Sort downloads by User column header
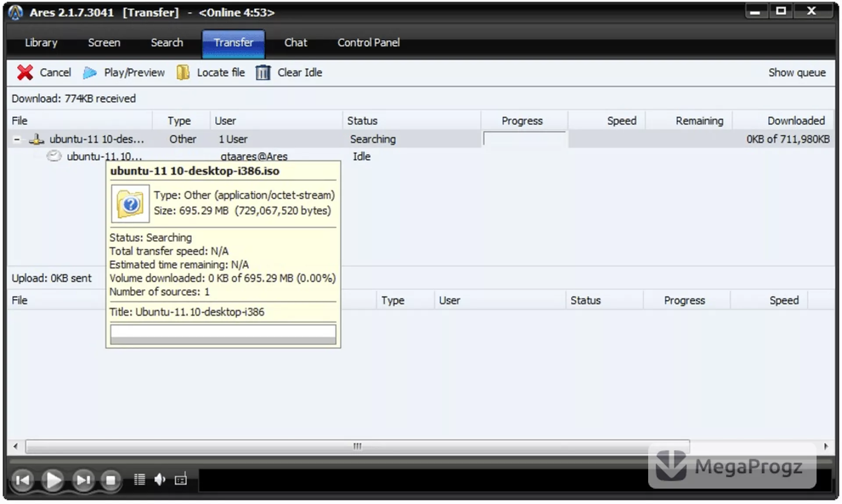 [276, 121]
